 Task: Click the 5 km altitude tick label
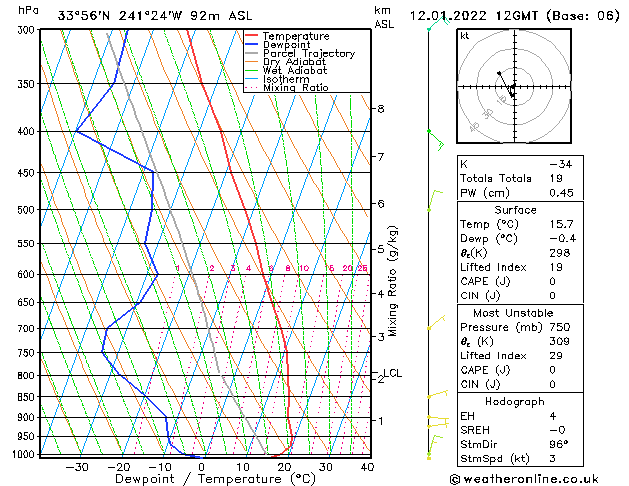381,249
